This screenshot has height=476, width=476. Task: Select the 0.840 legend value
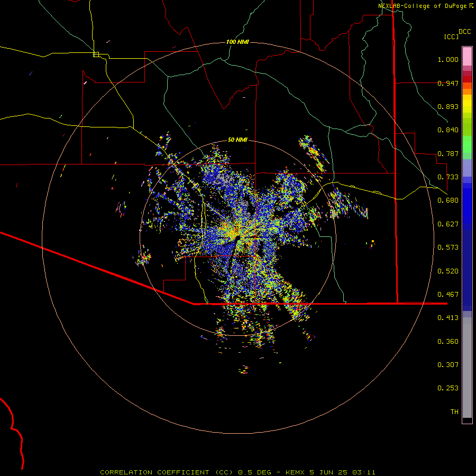pyautogui.click(x=448, y=130)
